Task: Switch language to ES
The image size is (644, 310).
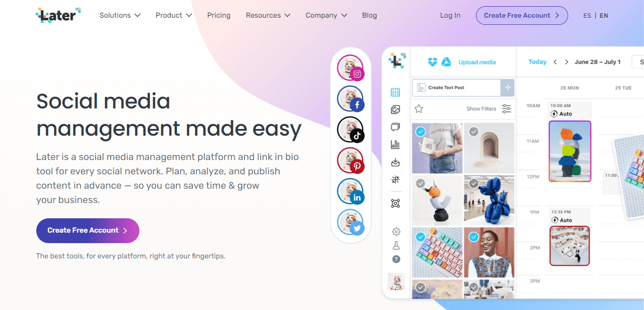Action: 587,16
